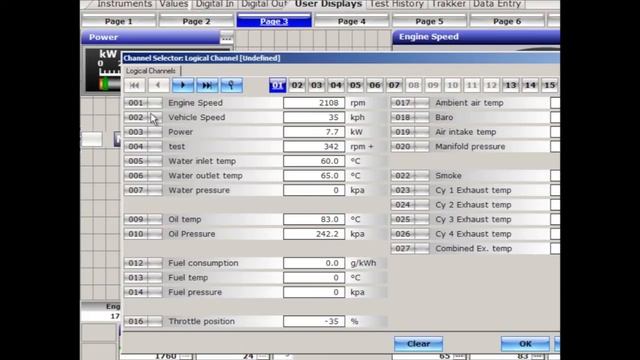Select channel page 05
Screen dimensions: 640x360
355,85
